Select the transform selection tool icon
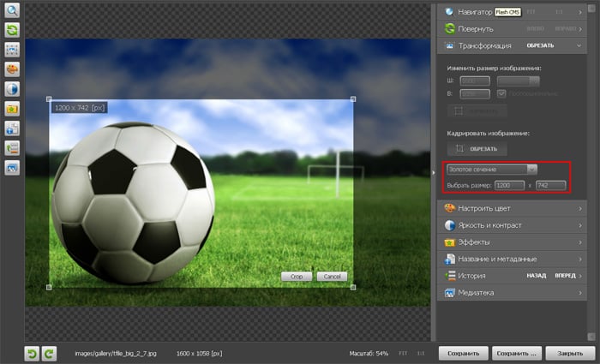600x364 pixels. pyautogui.click(x=13, y=50)
